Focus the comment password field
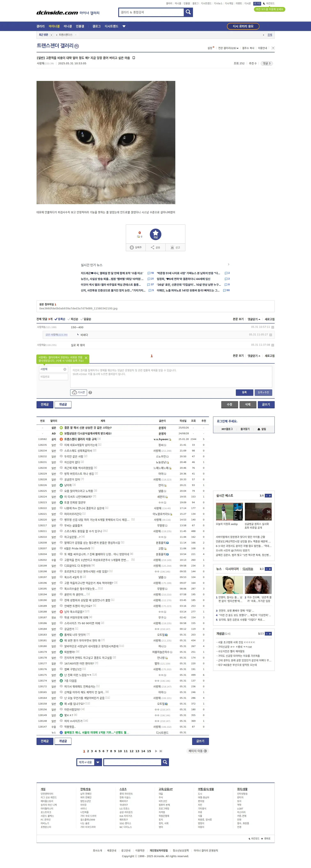The image size is (311, 868). coord(54,377)
